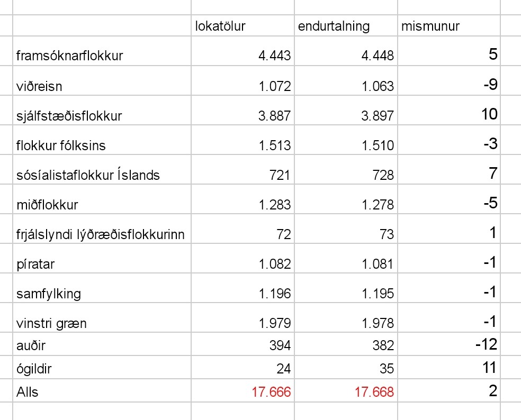Viewport: 521px width, 420px height.
Task: Select the mismunur column header cell
Action: (x=448, y=25)
